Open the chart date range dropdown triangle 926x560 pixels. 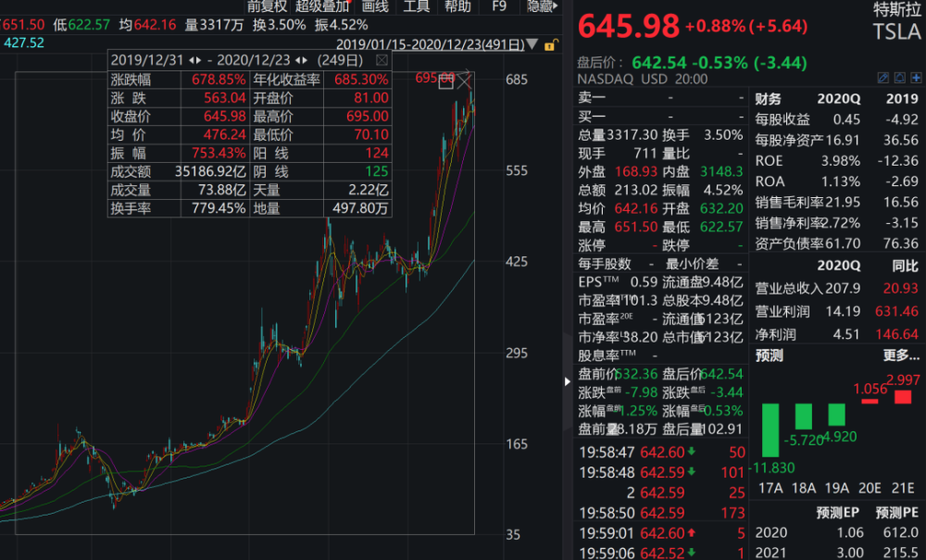(532, 44)
